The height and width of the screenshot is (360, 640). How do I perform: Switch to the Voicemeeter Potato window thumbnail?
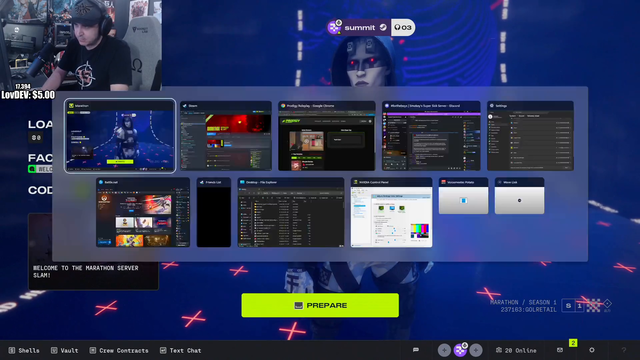tap(463, 196)
